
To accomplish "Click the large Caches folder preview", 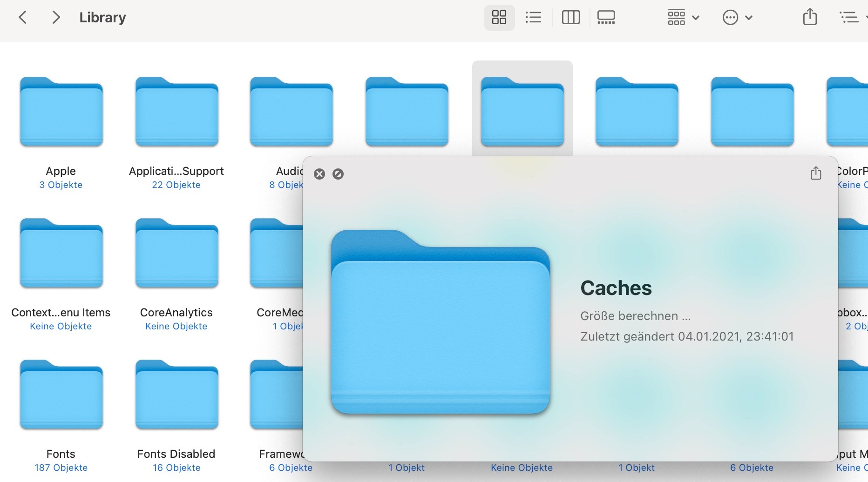I will (440, 322).
